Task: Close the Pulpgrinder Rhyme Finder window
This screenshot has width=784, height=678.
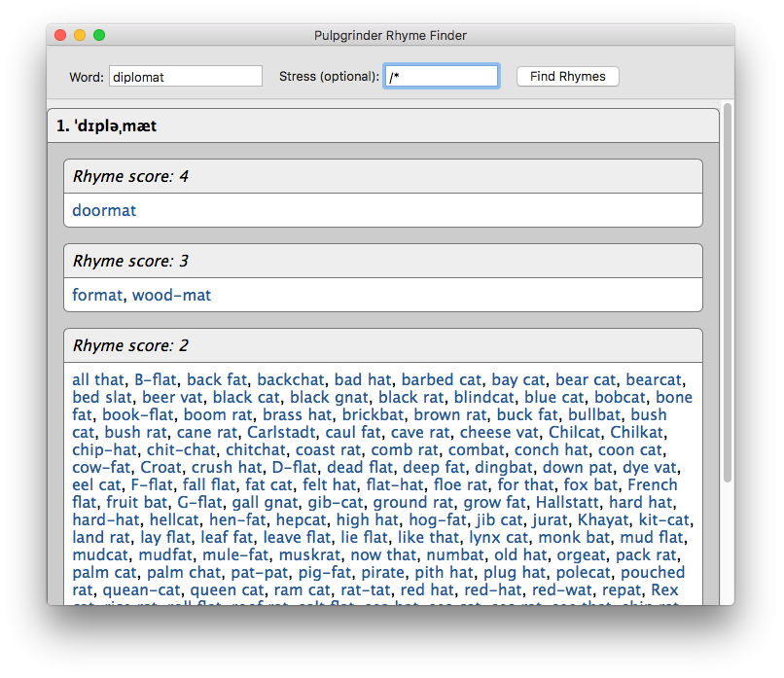Action: [x=60, y=35]
